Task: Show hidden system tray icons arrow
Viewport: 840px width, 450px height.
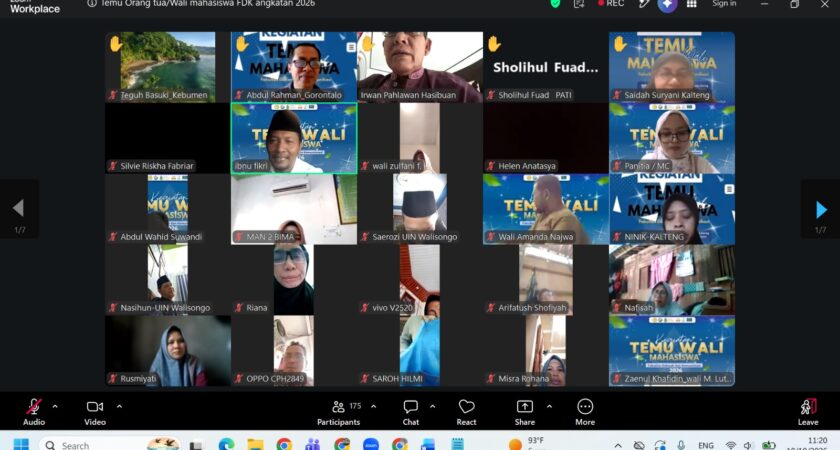Action: [x=618, y=445]
